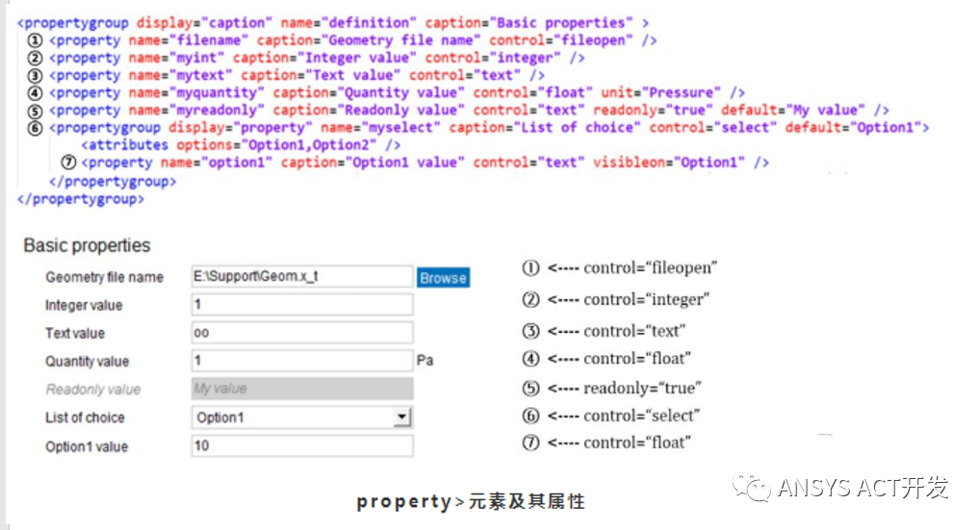This screenshot has height=530, width=980.
Task: Click the code line with name="myreadonly"
Action: coord(469,111)
